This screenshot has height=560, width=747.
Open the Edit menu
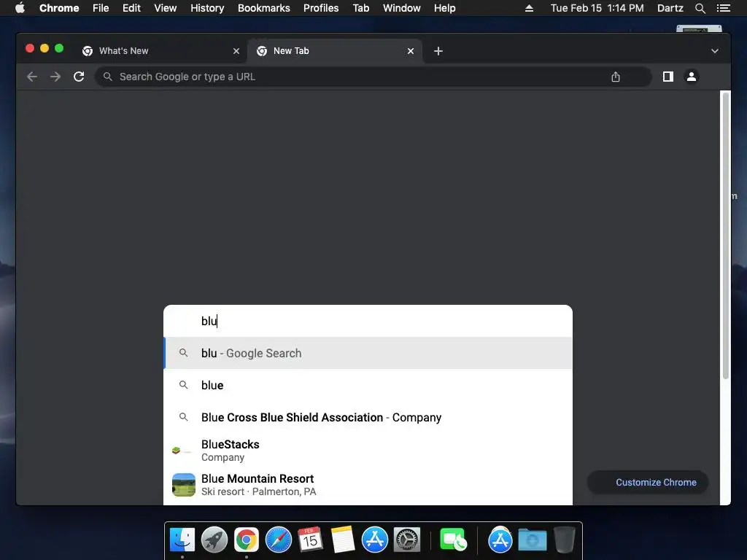[x=131, y=8]
